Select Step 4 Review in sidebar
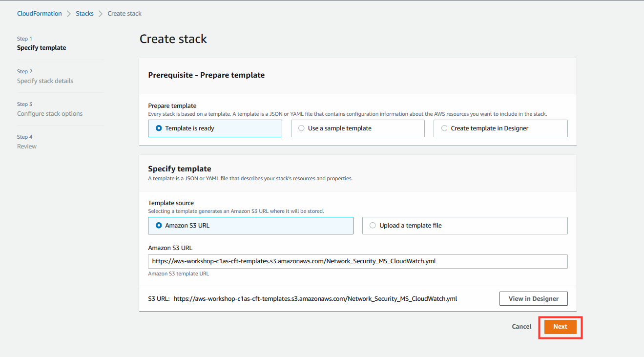644x357 pixels. pyautogui.click(x=27, y=142)
